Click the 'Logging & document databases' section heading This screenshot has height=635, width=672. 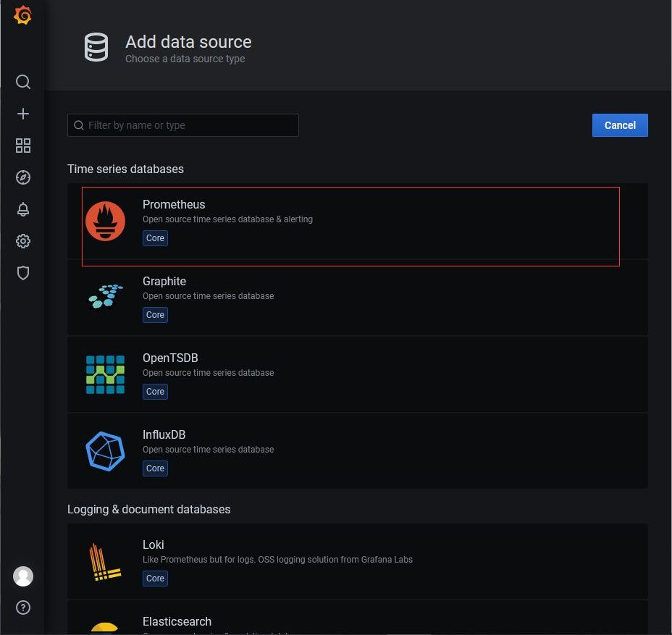click(148, 509)
